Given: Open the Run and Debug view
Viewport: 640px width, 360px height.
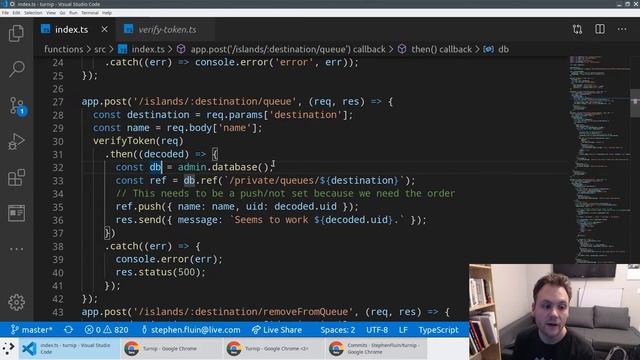Looking at the screenshot, I should 16,142.
